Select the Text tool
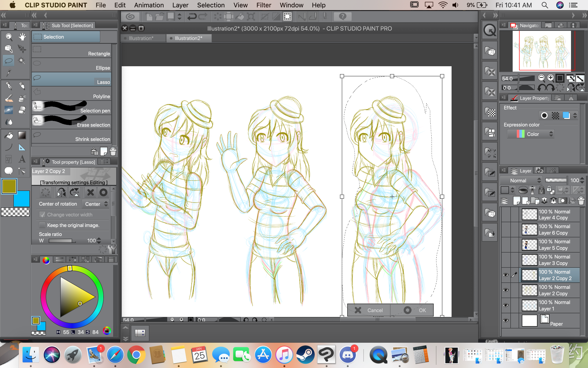This screenshot has width=588, height=368. point(22,159)
